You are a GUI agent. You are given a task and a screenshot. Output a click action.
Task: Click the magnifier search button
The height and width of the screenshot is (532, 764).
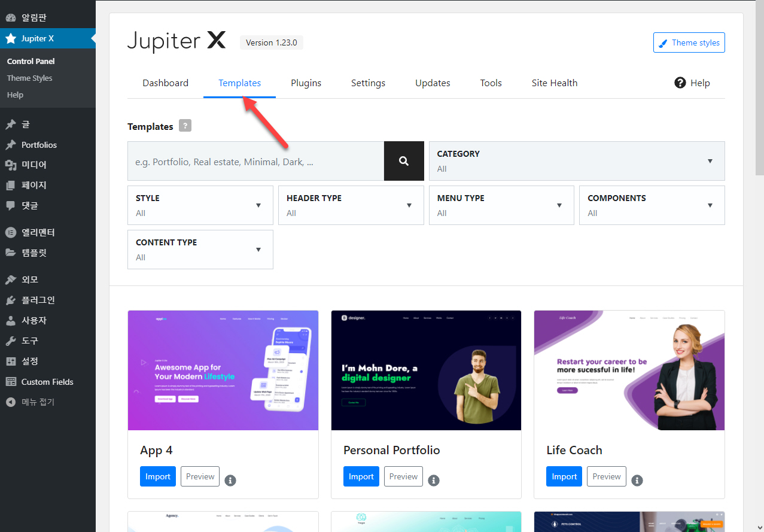[x=404, y=161]
